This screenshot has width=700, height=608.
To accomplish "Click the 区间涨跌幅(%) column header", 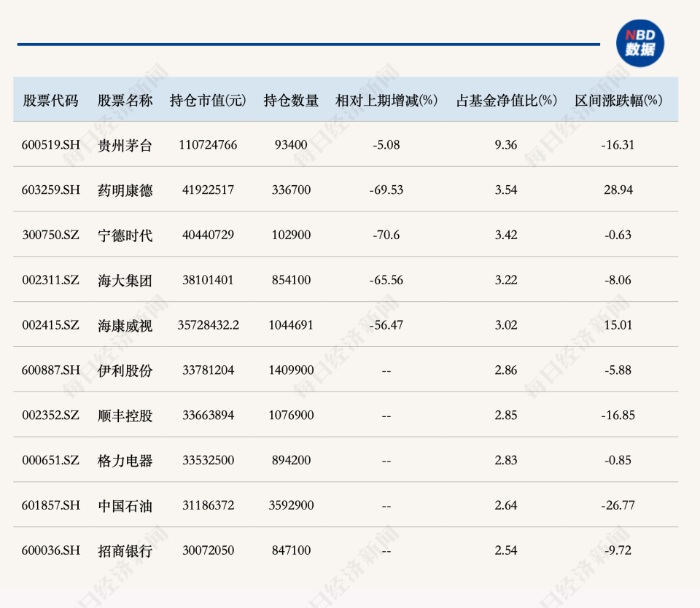I will [618, 101].
